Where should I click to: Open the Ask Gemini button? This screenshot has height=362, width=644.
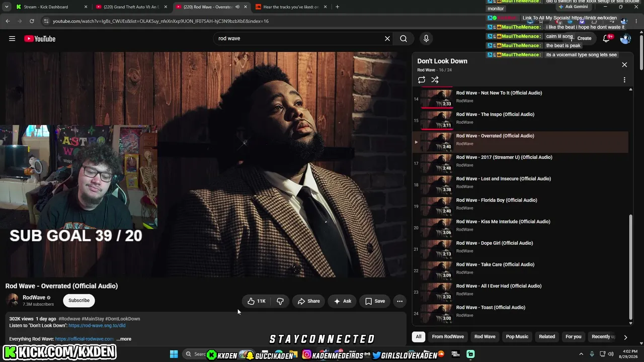573,7
